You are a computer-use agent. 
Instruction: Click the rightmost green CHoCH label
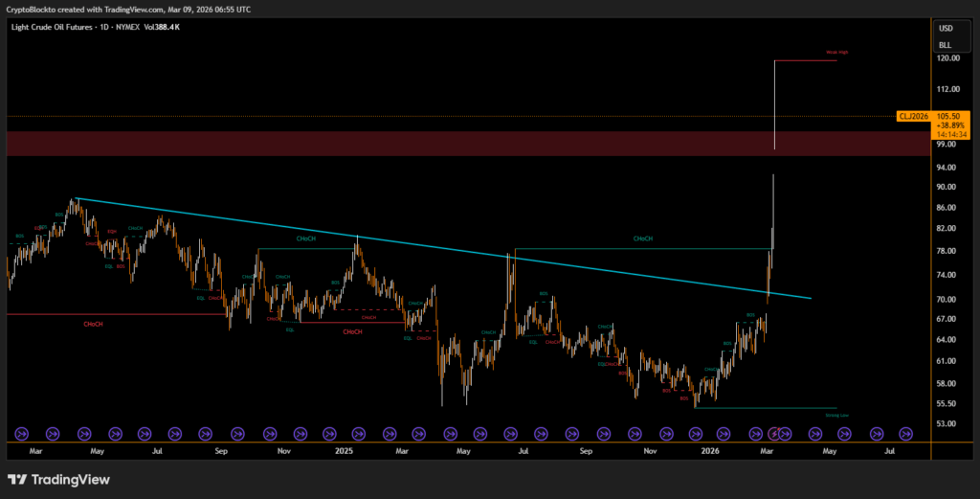(x=643, y=238)
